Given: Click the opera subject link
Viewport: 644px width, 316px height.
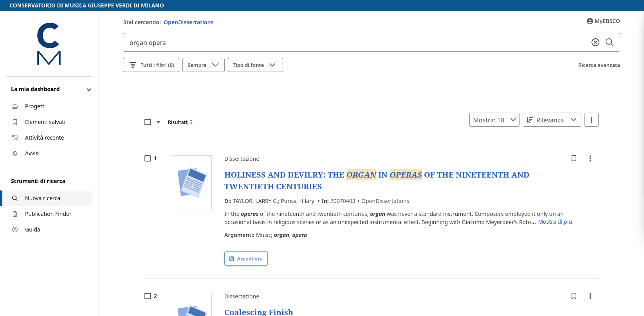Looking at the screenshot, I should pos(299,235).
